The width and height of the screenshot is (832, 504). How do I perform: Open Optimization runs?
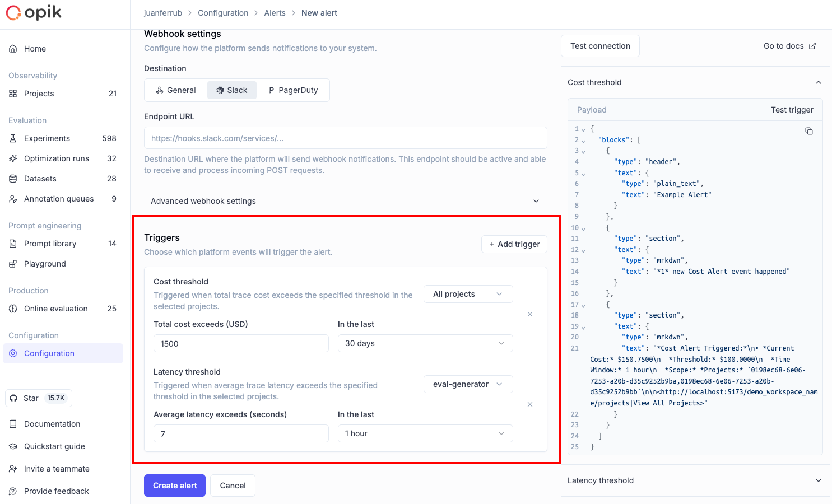[x=56, y=158]
